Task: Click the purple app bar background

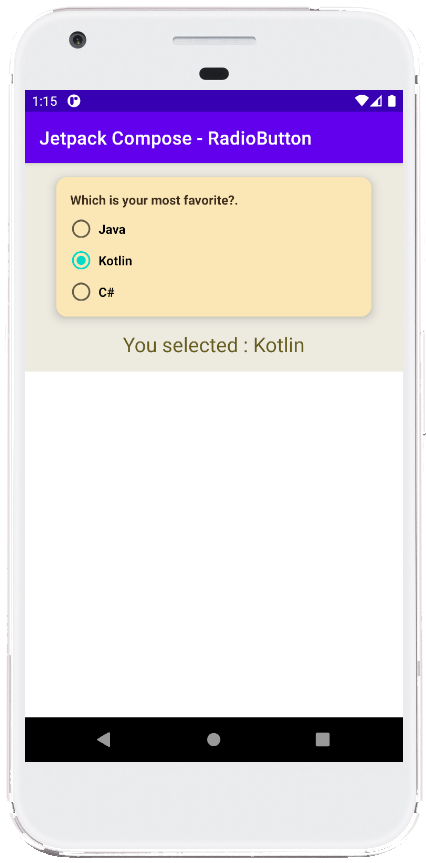Action: pyautogui.click(x=214, y=138)
